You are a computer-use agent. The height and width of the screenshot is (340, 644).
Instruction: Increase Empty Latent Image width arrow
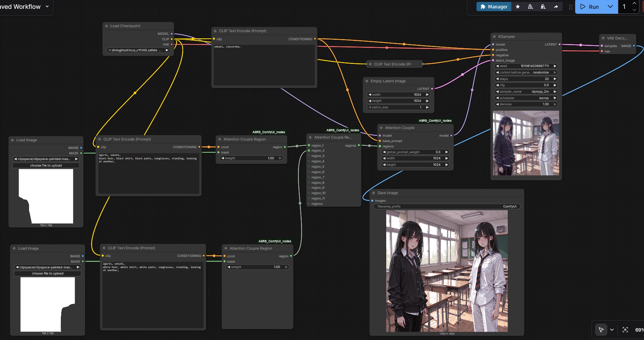427,95
